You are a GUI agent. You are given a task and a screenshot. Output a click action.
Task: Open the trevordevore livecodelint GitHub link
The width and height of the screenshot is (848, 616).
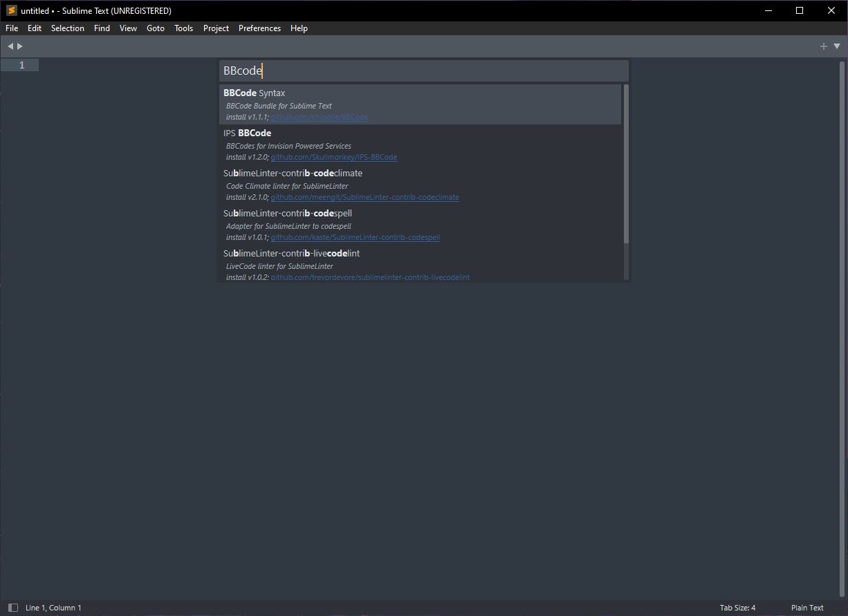370,277
